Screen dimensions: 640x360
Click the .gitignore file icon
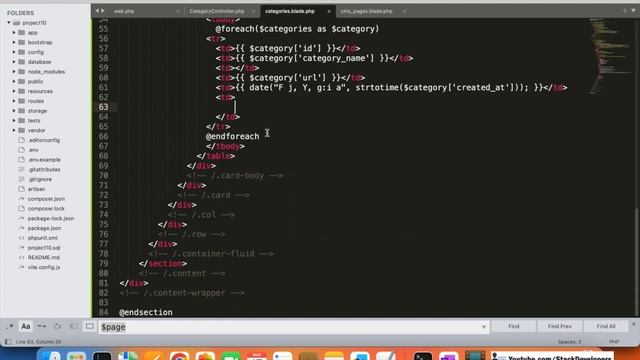[22, 179]
